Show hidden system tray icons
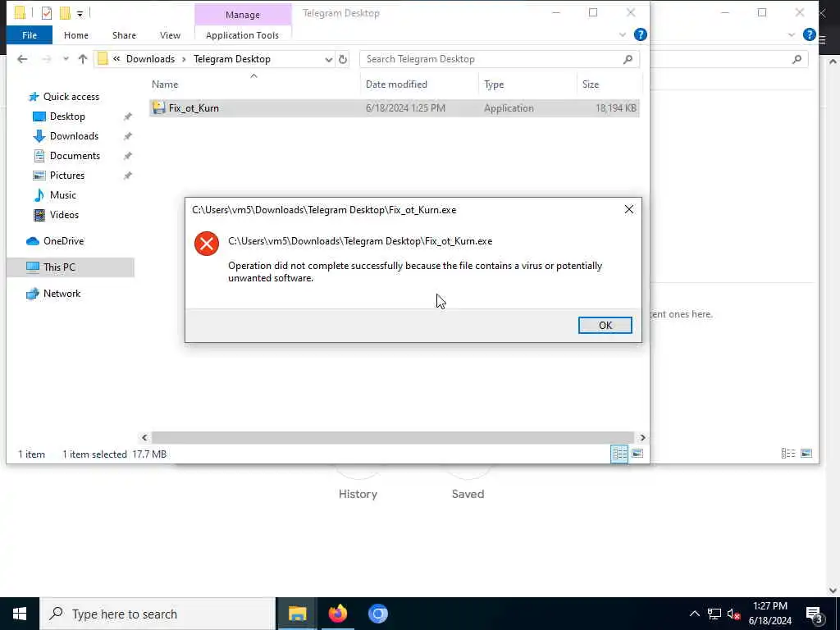This screenshot has width=840, height=630. [694, 614]
